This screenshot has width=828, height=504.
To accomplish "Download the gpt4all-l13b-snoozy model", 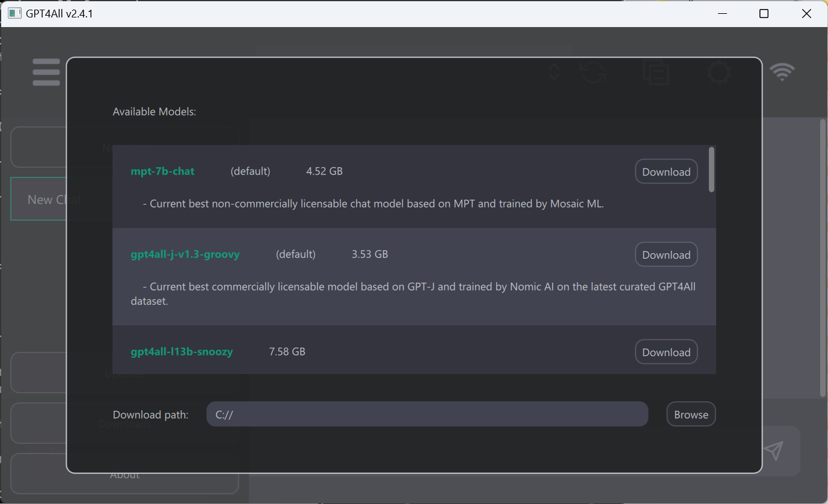I will click(666, 351).
